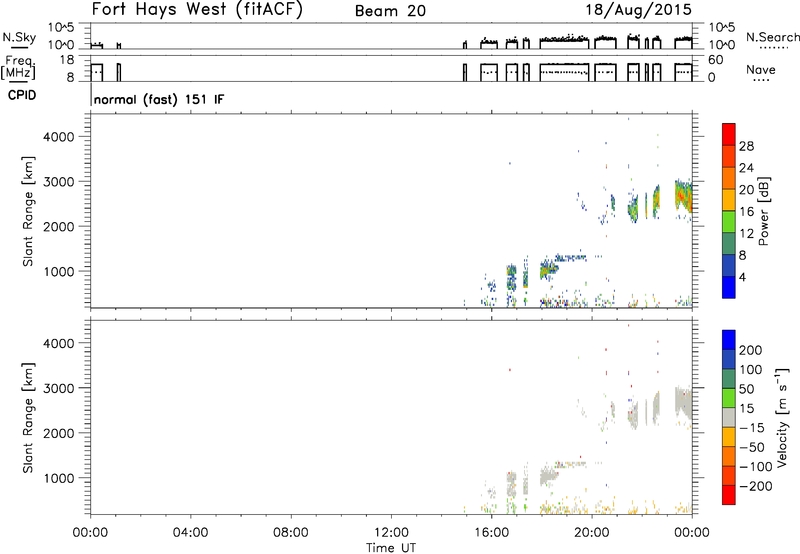This screenshot has height=554, width=800.
Task: Click the '18' tick on the frequency axis
Action: pos(67,60)
